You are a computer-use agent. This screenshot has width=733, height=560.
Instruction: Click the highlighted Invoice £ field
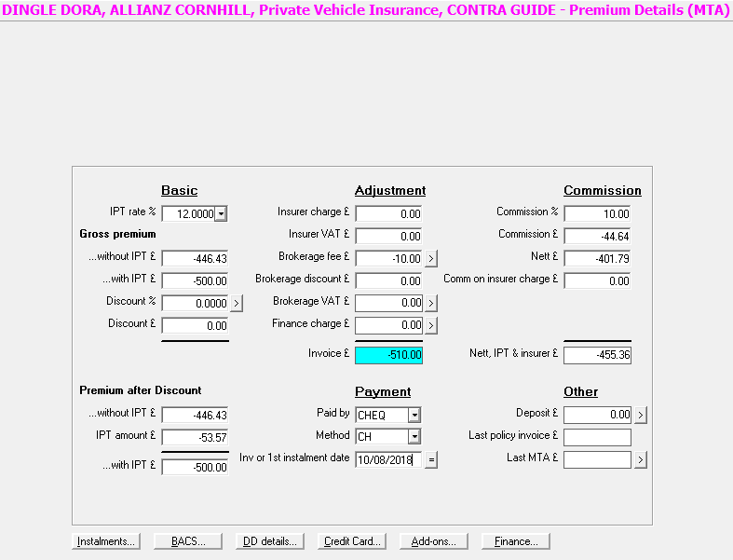[x=388, y=355]
